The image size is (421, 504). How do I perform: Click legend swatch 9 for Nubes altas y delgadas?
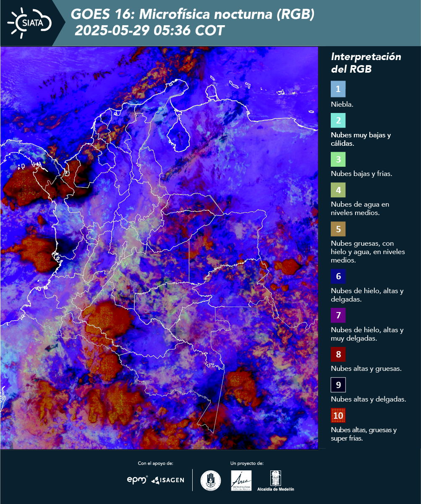(x=338, y=385)
